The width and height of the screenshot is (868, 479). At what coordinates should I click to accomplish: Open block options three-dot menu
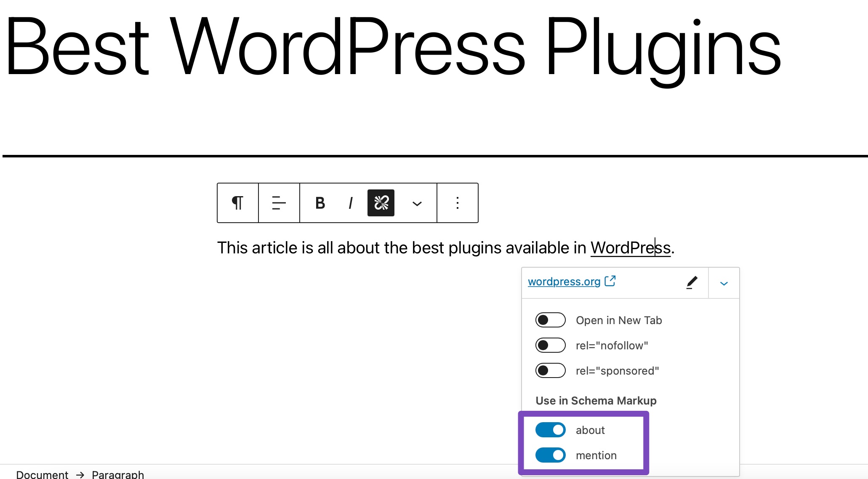tap(458, 203)
